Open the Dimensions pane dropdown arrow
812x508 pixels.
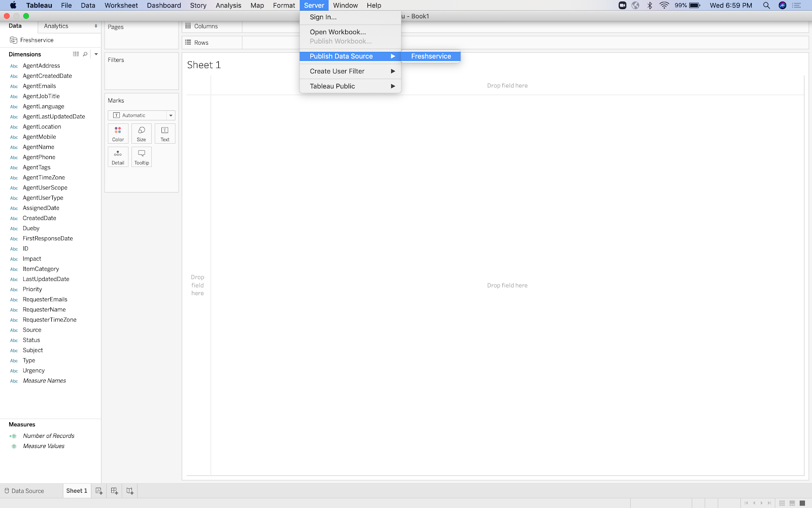coord(96,54)
